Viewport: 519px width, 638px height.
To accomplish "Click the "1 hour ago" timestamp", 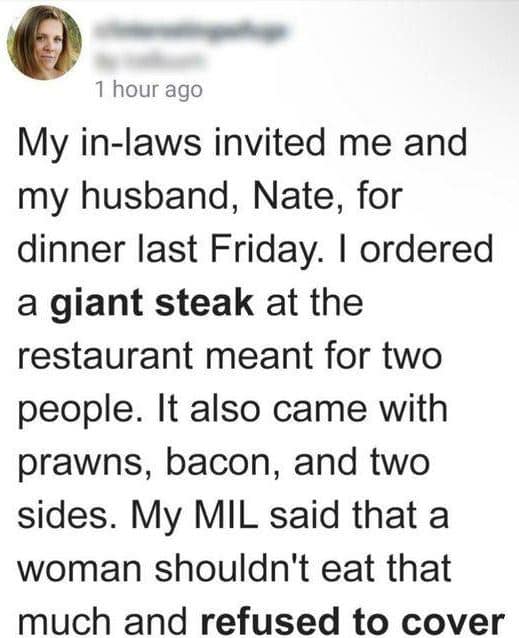I will point(149,90).
